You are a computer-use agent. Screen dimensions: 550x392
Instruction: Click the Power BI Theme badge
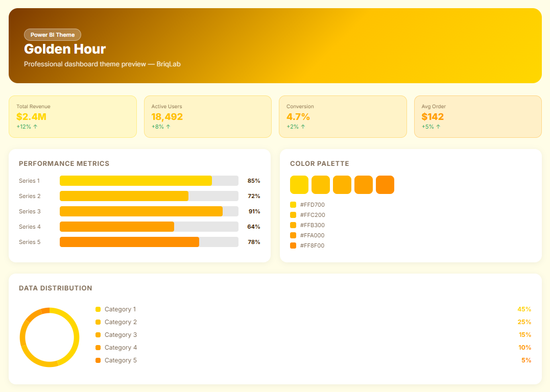pyautogui.click(x=53, y=35)
